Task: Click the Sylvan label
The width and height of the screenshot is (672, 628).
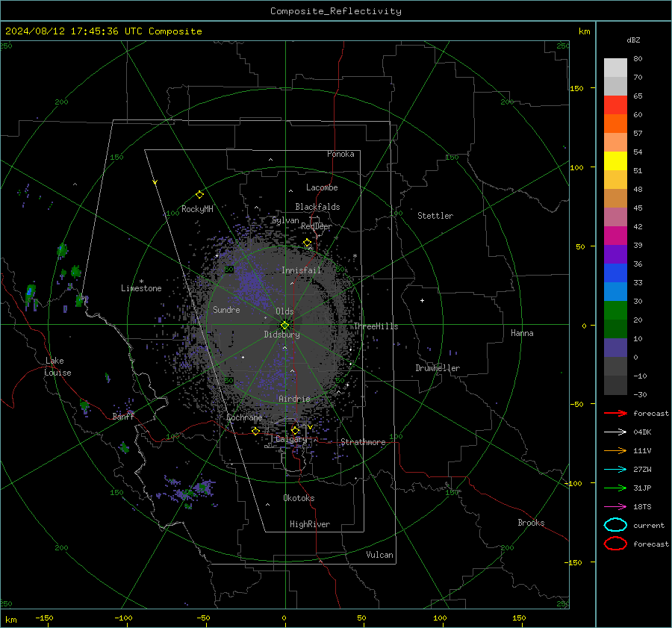Action: coord(285,220)
